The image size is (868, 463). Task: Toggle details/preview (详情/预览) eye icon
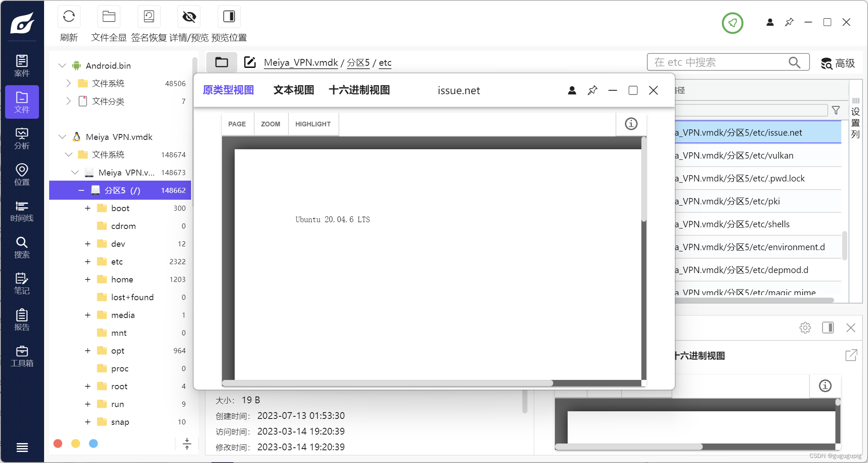[x=189, y=17]
